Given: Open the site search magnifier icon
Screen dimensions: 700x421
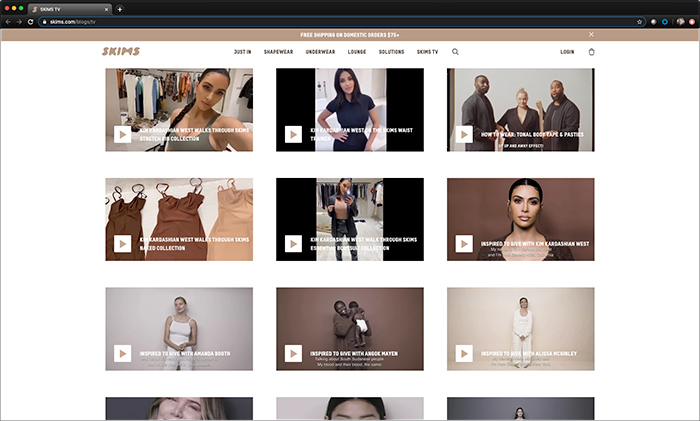Looking at the screenshot, I should coord(455,52).
